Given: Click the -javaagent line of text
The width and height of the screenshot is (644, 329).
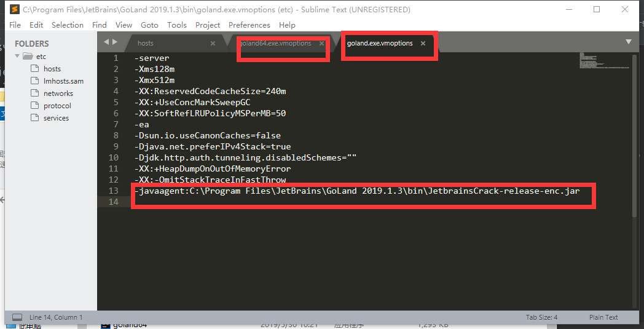Looking at the screenshot, I should pos(357,191).
